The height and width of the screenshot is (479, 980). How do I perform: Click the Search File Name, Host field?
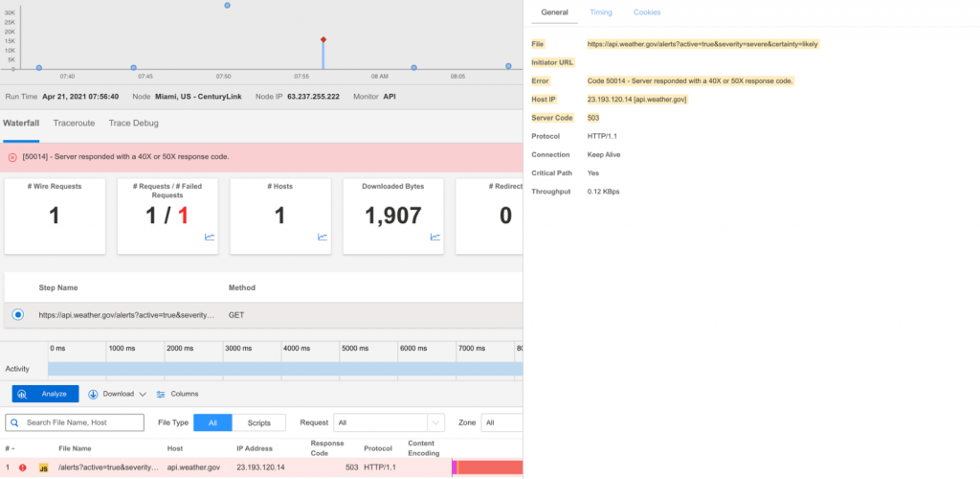(x=75, y=422)
